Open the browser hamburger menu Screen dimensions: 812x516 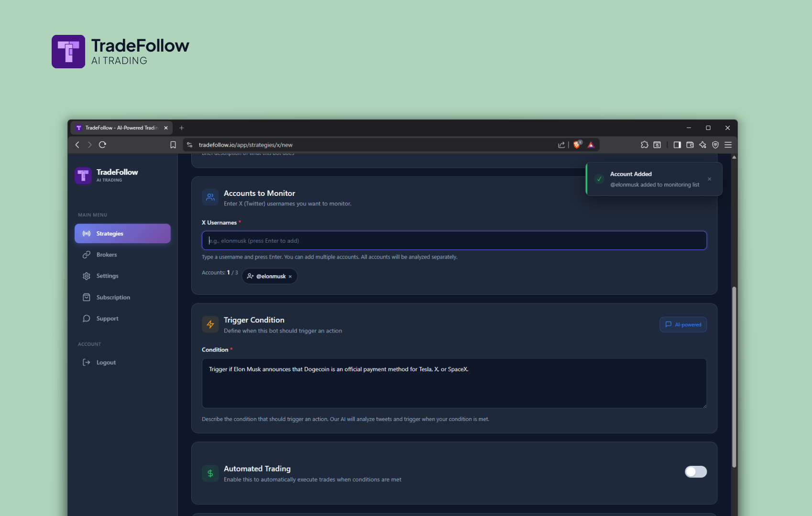[728, 144]
